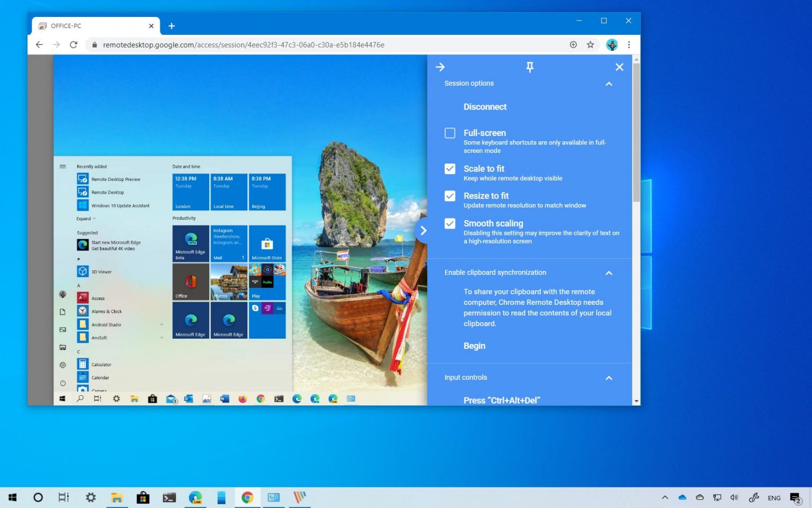This screenshot has width=812, height=508.
Task: Click the remote desktop's Start button
Action: pyautogui.click(x=62, y=399)
